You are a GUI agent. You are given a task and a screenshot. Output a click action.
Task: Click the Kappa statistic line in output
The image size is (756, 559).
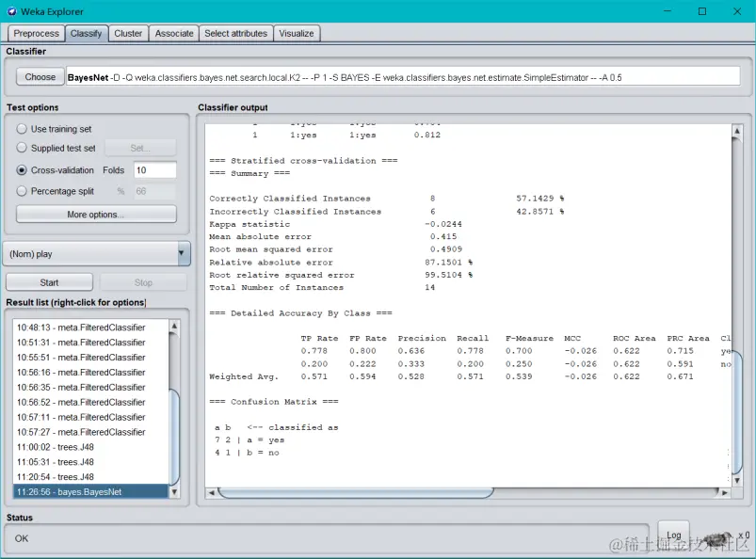point(335,224)
